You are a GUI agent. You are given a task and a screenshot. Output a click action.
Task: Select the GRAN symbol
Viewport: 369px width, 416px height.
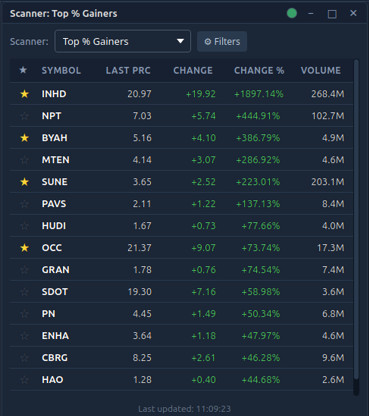point(56,270)
